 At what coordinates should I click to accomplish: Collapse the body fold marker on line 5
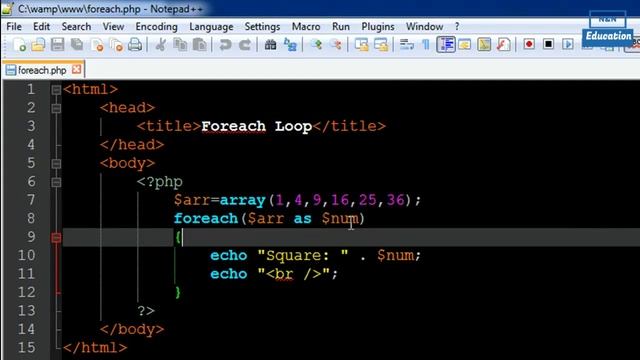pos(56,164)
